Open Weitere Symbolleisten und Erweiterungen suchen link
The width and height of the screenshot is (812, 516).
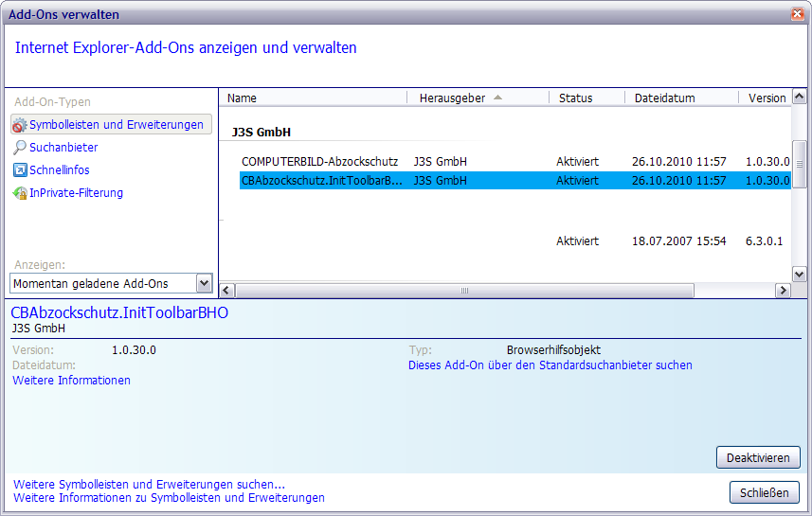tap(149, 485)
